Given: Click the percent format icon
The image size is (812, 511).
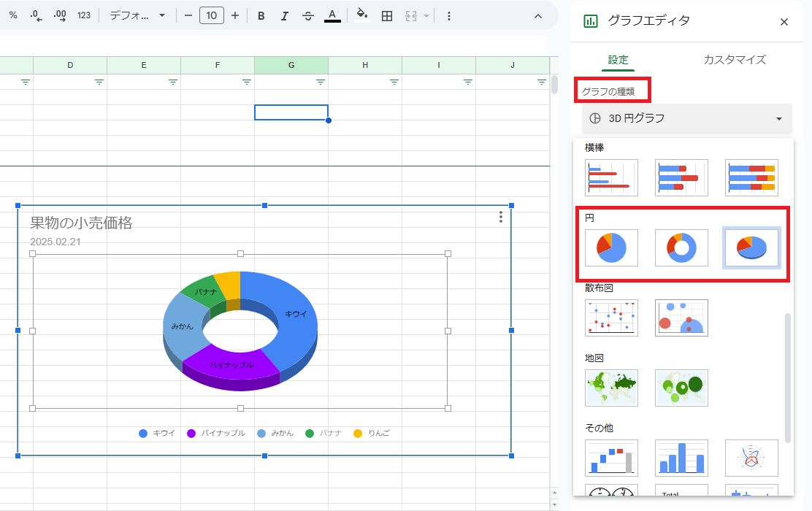Looking at the screenshot, I should pyautogui.click(x=13, y=15).
